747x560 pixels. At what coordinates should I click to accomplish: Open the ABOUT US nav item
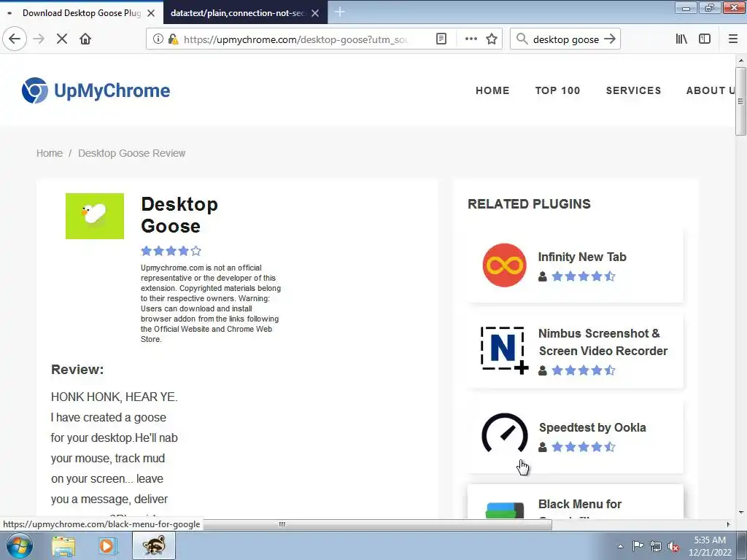pos(711,90)
